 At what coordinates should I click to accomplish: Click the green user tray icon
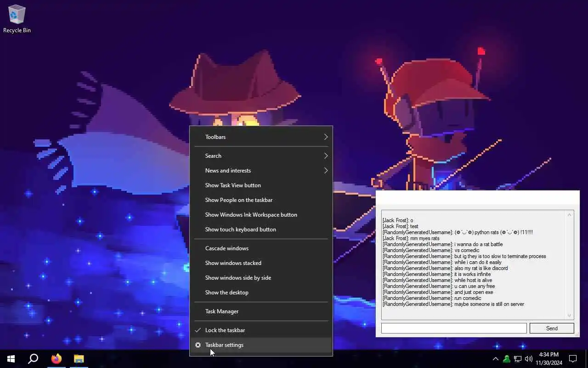[507, 359]
